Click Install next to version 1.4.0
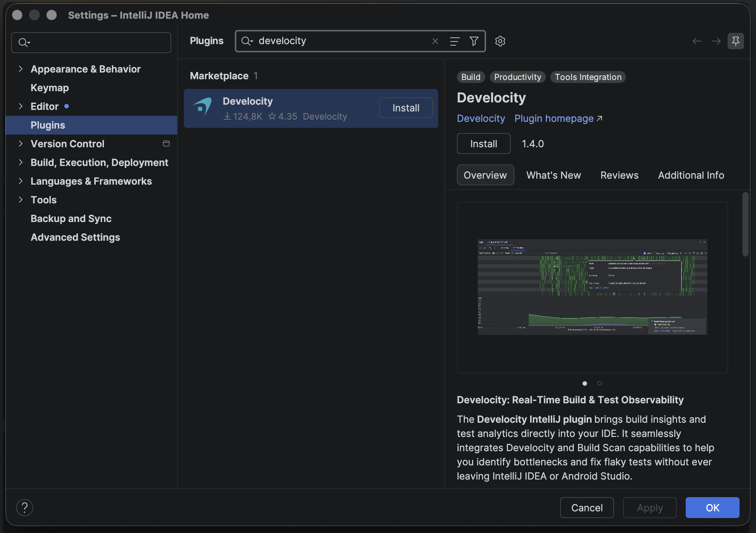756x533 pixels. click(x=483, y=144)
